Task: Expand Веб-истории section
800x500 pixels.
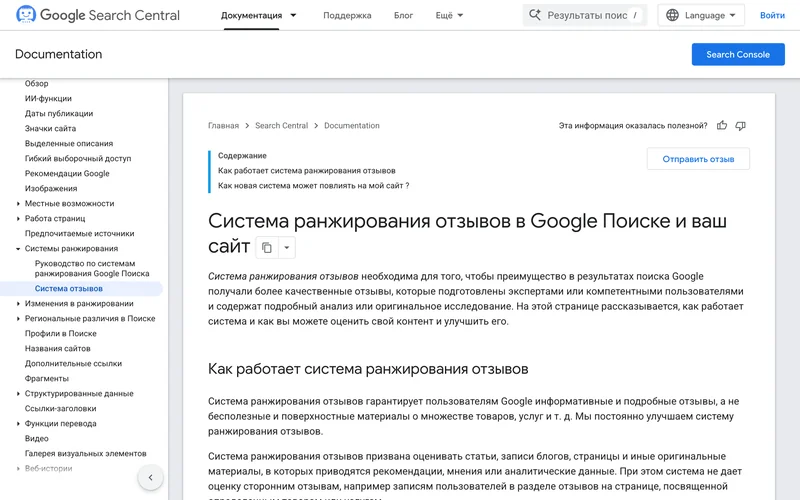Action: [18, 468]
